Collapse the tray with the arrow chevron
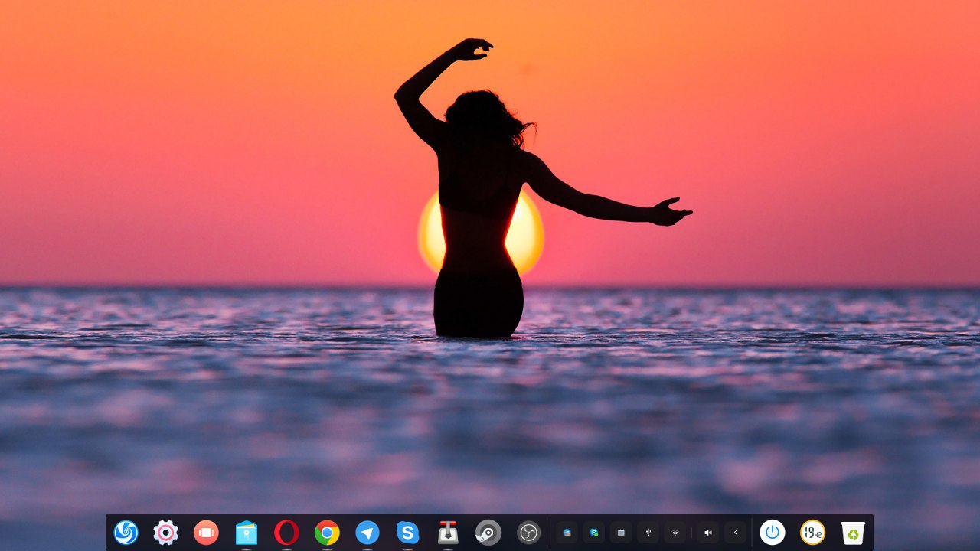Viewport: 980px width, 551px height. (x=735, y=533)
